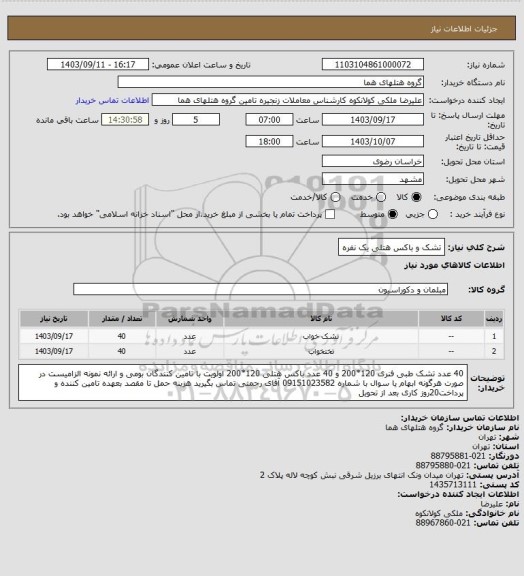Screen dimensions: 524x576
Task: Choose the متوسط purchase process option
Action: (x=392, y=214)
